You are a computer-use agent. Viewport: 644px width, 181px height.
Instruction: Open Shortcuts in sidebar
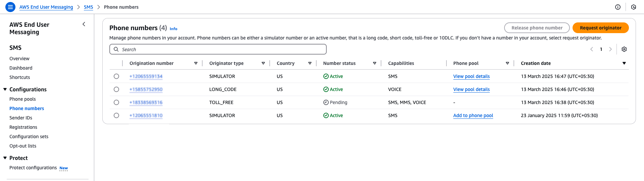point(20,77)
